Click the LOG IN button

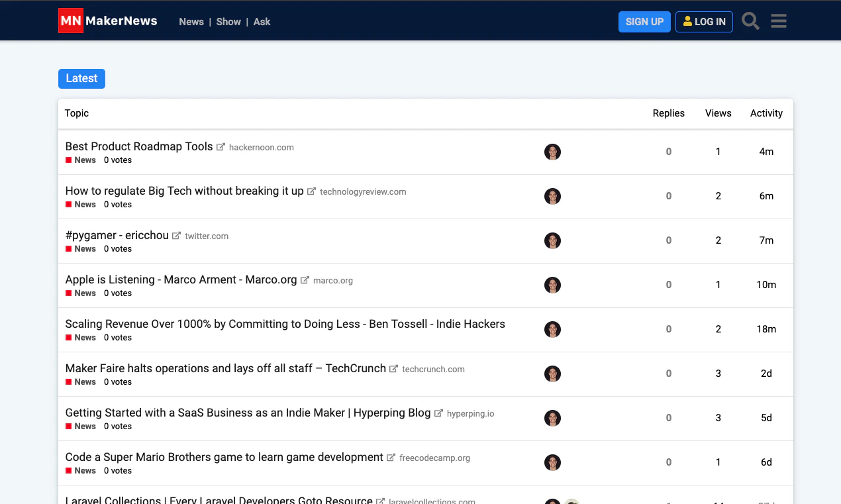[704, 22]
